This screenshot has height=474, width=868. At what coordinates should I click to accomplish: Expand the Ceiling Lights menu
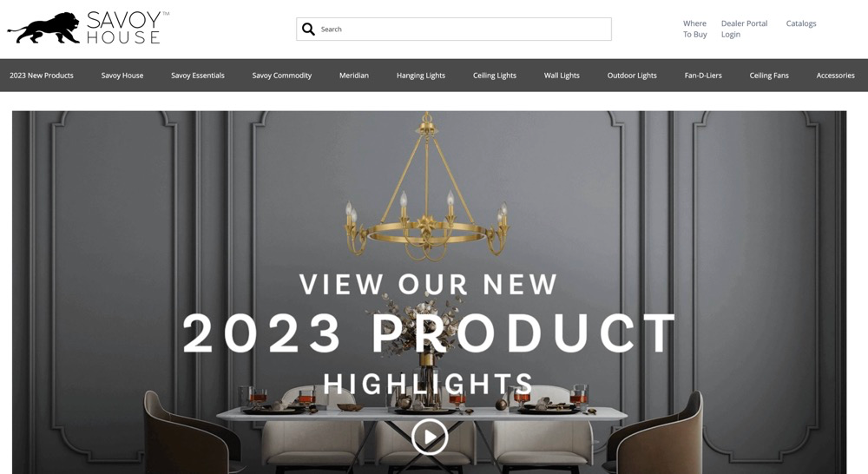tap(495, 76)
